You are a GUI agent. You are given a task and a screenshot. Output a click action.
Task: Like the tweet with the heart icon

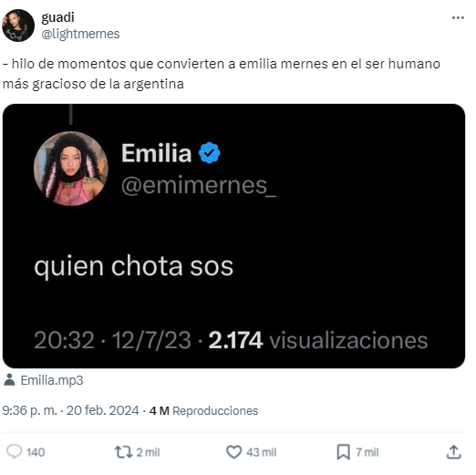pos(233,452)
